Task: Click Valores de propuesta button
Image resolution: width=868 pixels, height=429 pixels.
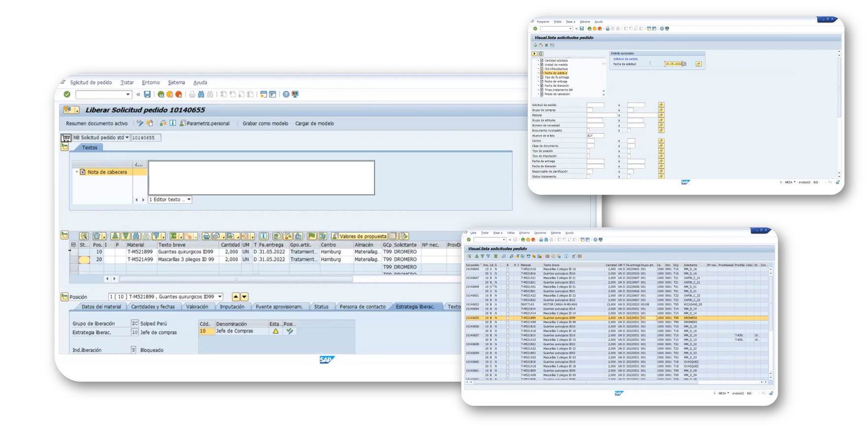Action: pos(359,236)
